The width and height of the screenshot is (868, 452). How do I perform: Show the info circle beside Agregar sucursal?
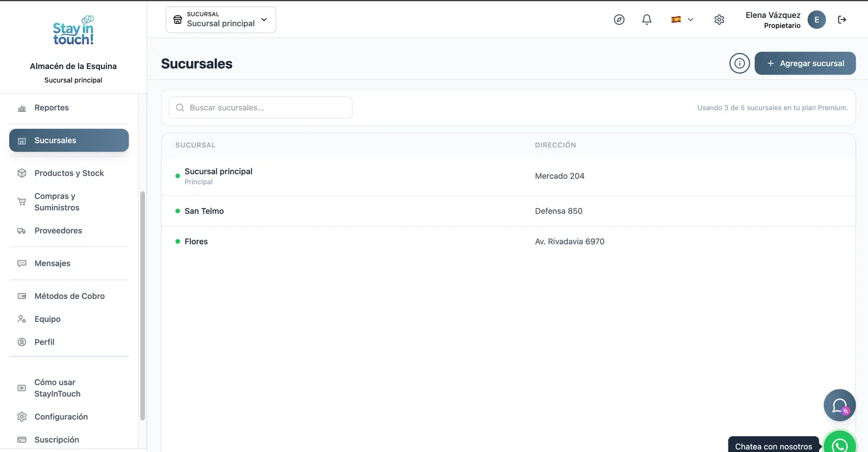(739, 63)
